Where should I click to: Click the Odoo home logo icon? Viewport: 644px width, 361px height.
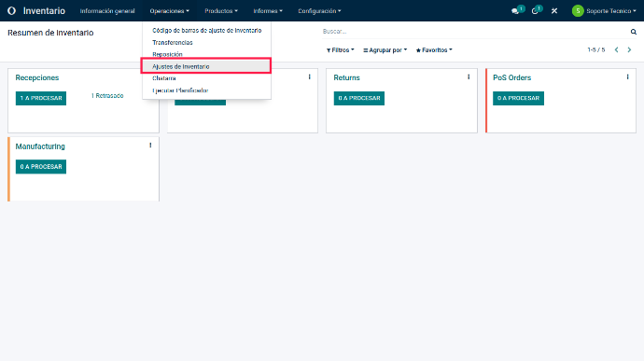(x=11, y=10)
